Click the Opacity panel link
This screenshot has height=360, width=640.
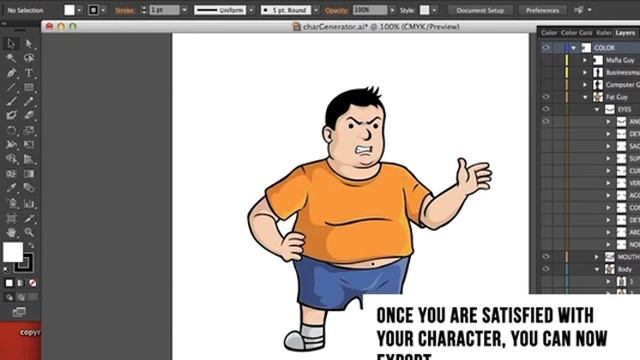pyautogui.click(x=336, y=10)
